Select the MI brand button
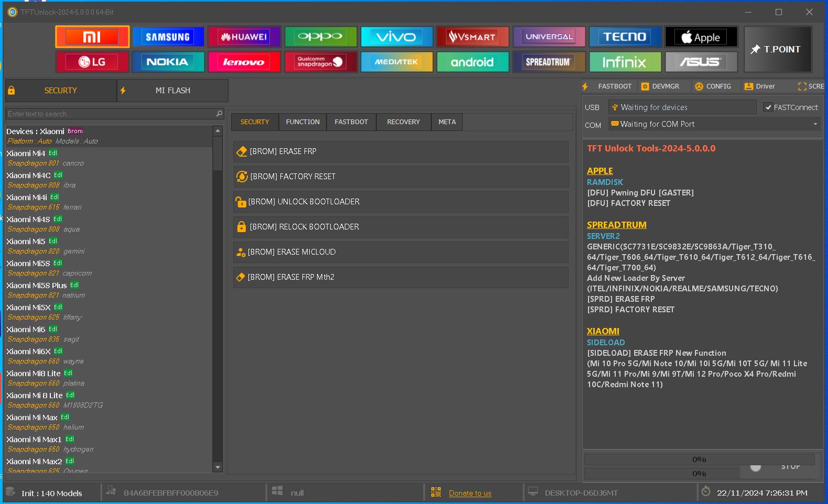Image resolution: width=828 pixels, height=504 pixels. tap(92, 37)
